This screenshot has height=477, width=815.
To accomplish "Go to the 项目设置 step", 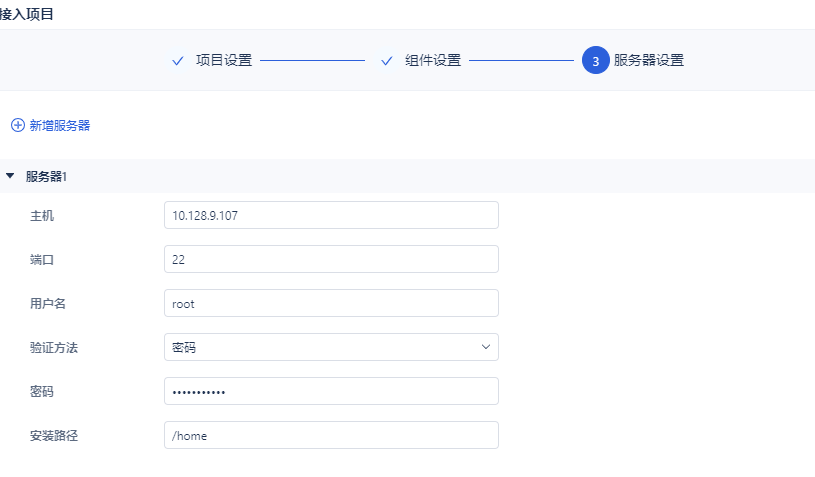I will point(224,60).
